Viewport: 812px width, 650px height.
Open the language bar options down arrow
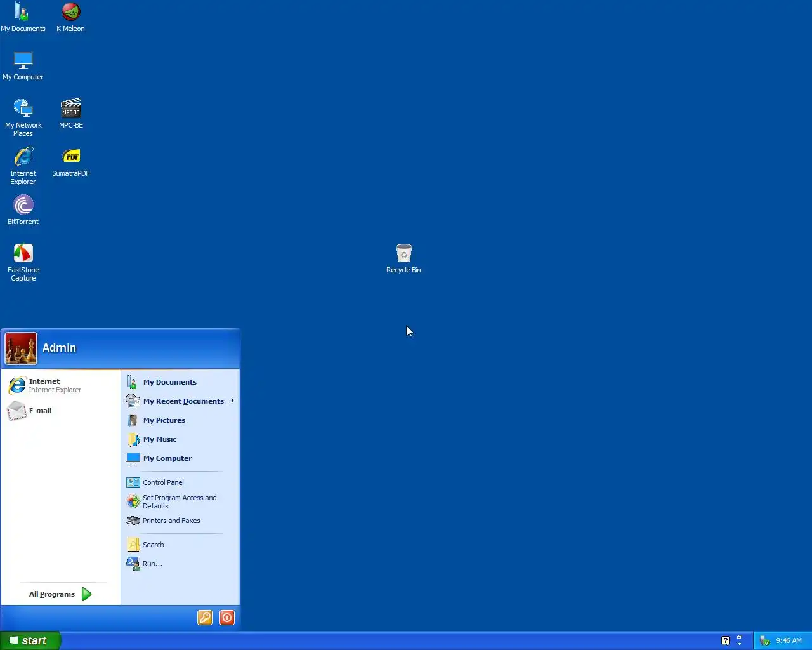pos(740,644)
